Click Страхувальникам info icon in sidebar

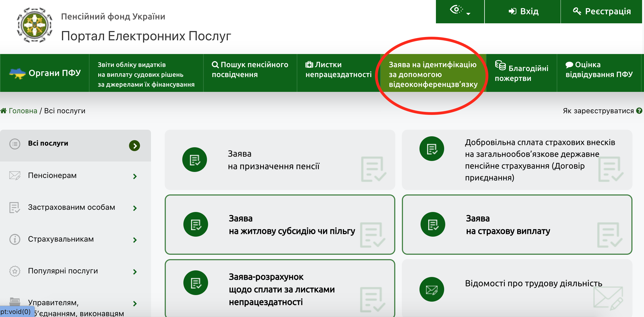(15, 239)
